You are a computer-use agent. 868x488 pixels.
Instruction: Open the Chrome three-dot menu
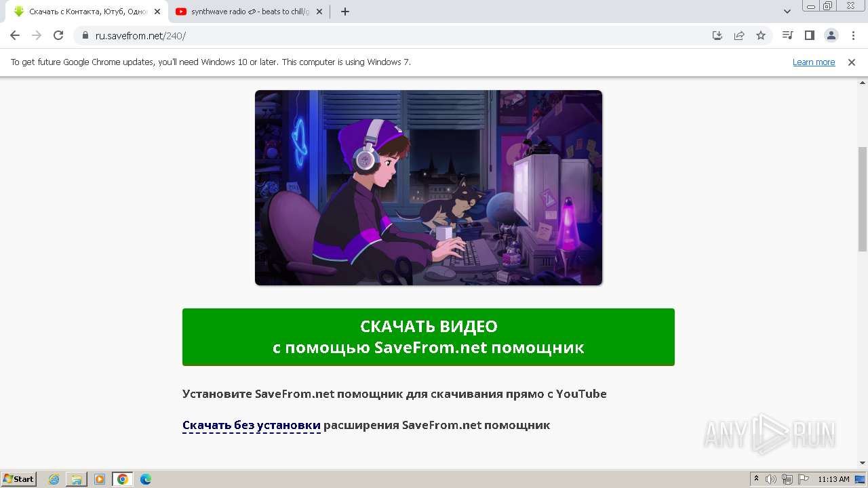[852, 35]
